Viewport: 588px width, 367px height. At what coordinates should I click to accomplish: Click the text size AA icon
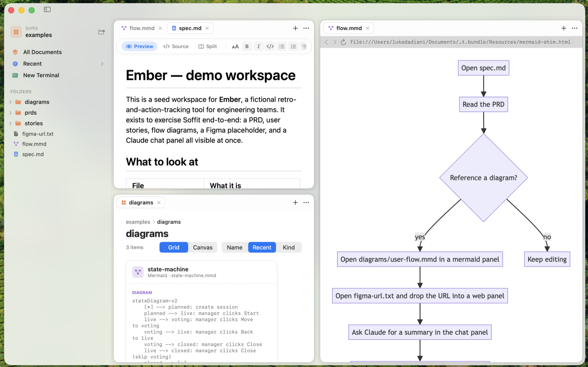(x=235, y=46)
